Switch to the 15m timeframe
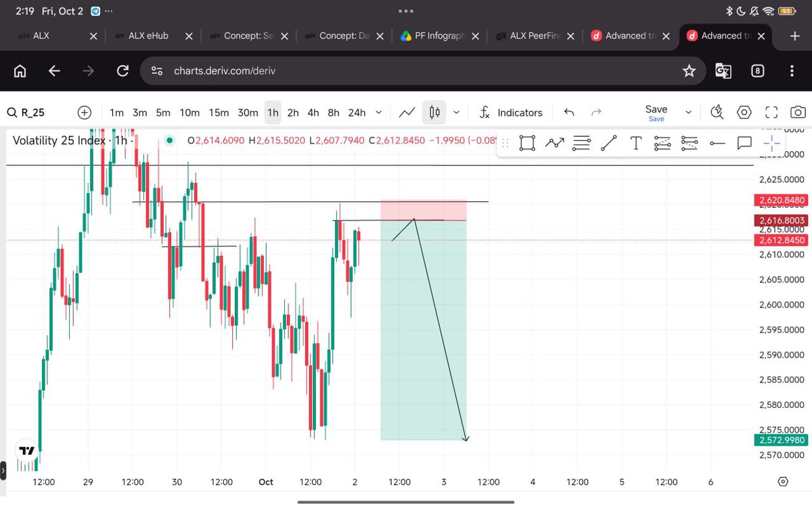The image size is (812, 508). [219, 112]
